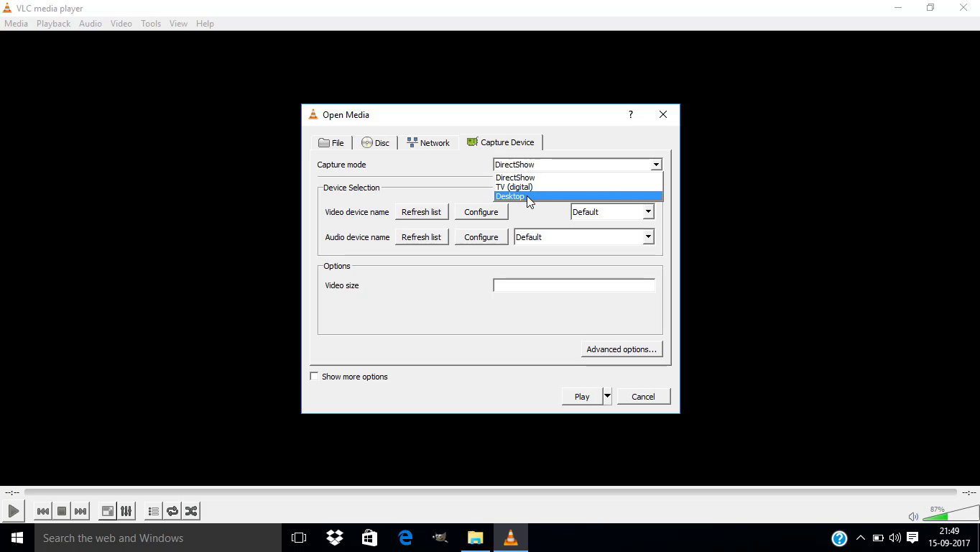Click the Advanced options button
The width and height of the screenshot is (980, 552).
[x=621, y=349]
